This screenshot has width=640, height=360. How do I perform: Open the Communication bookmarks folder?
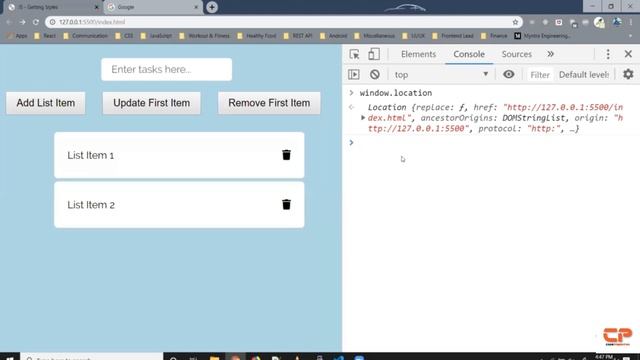point(85,36)
